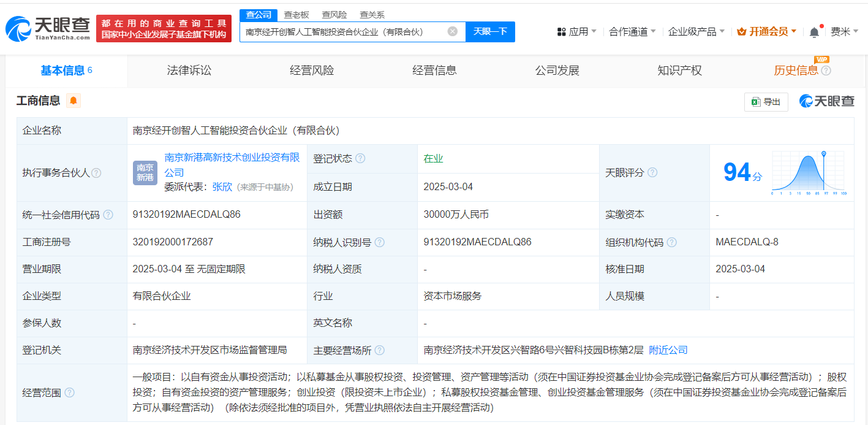
Task: Expand 企业级产品 dropdown menu
Action: pyautogui.click(x=696, y=32)
